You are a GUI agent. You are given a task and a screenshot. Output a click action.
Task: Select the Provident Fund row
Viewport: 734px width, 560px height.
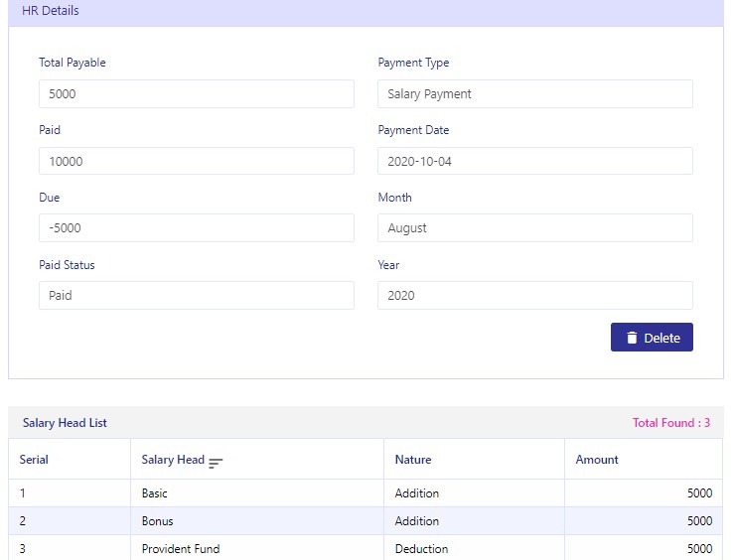coord(366,548)
